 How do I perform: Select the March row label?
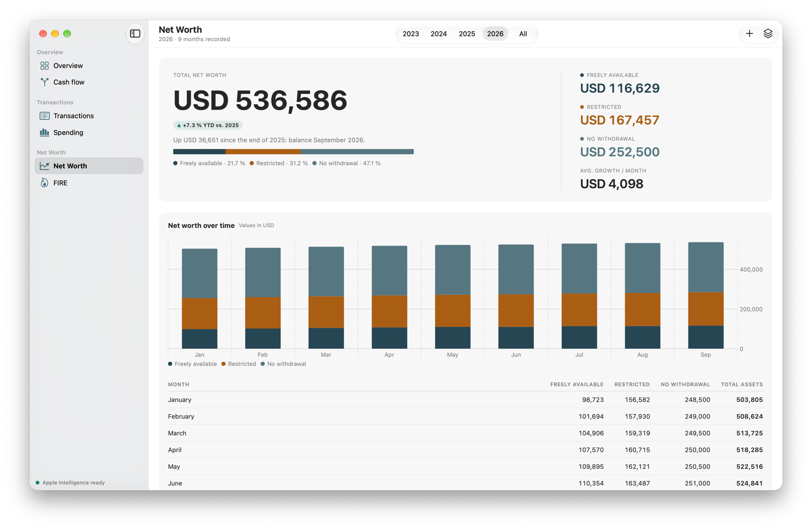tap(177, 433)
